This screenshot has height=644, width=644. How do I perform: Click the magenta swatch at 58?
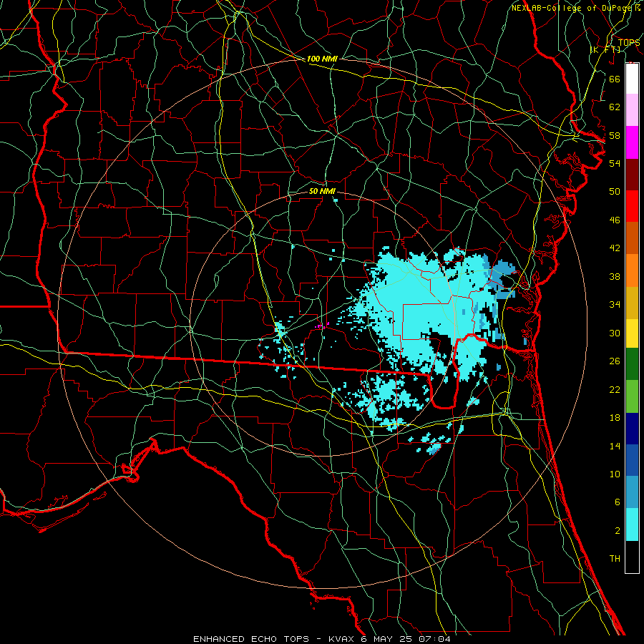(632, 142)
